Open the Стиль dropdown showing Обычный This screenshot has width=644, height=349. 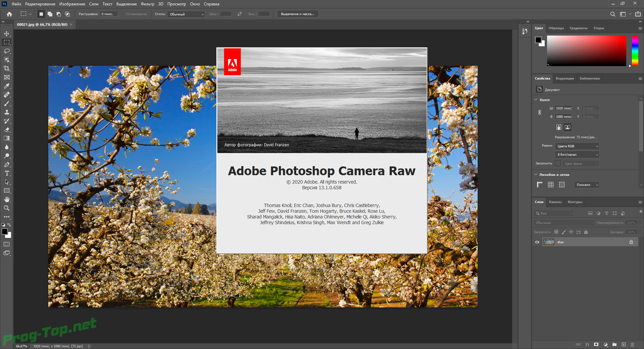coord(186,14)
